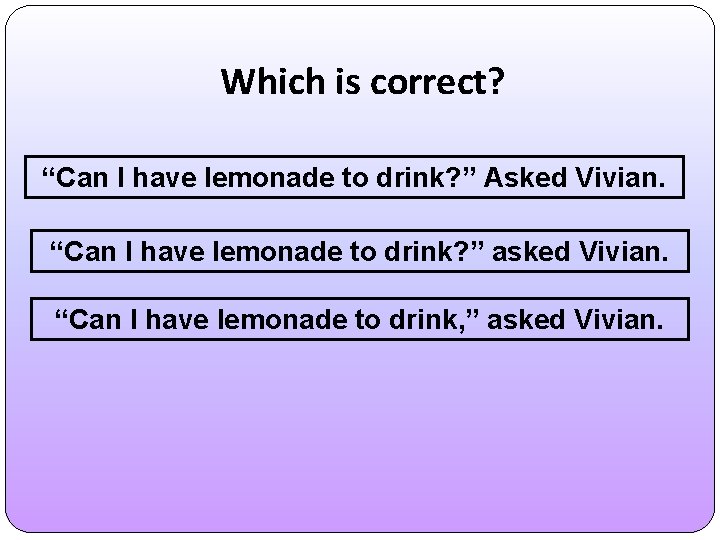Click the word "lemonade" in the first answer box
The image size is (720, 540).
coord(250,177)
